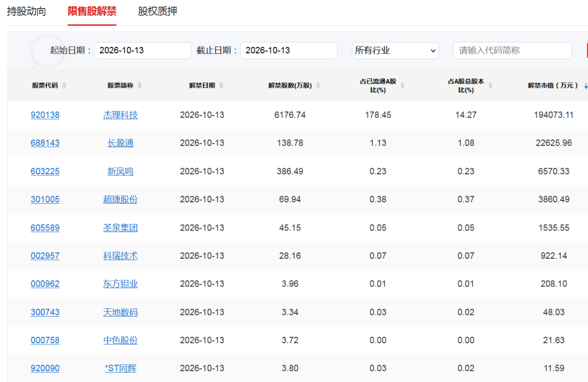Open the *ST同辉 stock link
This screenshot has height=382, width=588.
[120, 368]
